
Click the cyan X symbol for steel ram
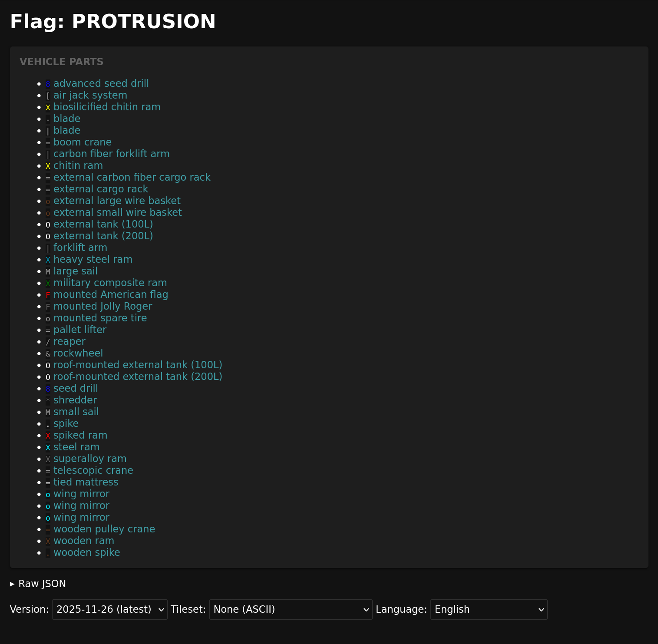pyautogui.click(x=48, y=447)
